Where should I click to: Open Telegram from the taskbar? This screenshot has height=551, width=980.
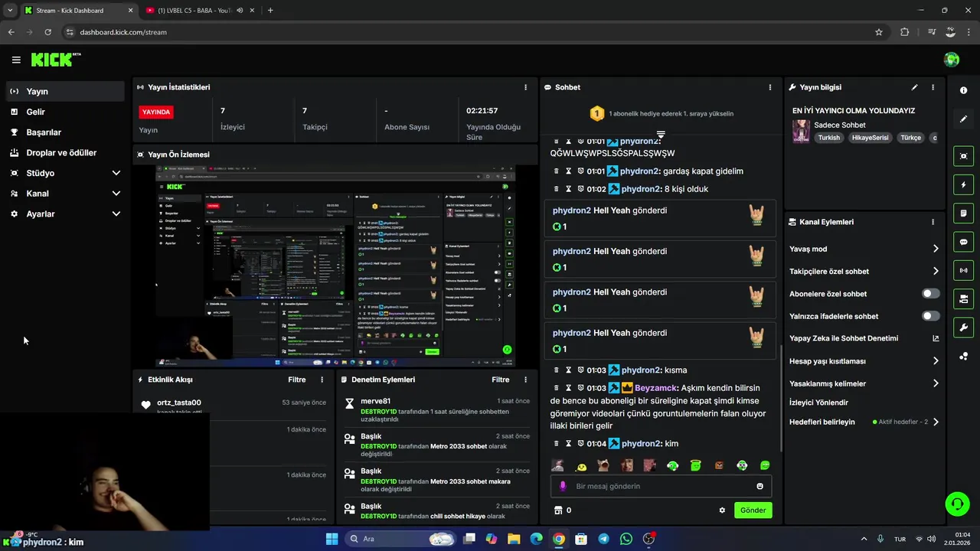pos(603,539)
